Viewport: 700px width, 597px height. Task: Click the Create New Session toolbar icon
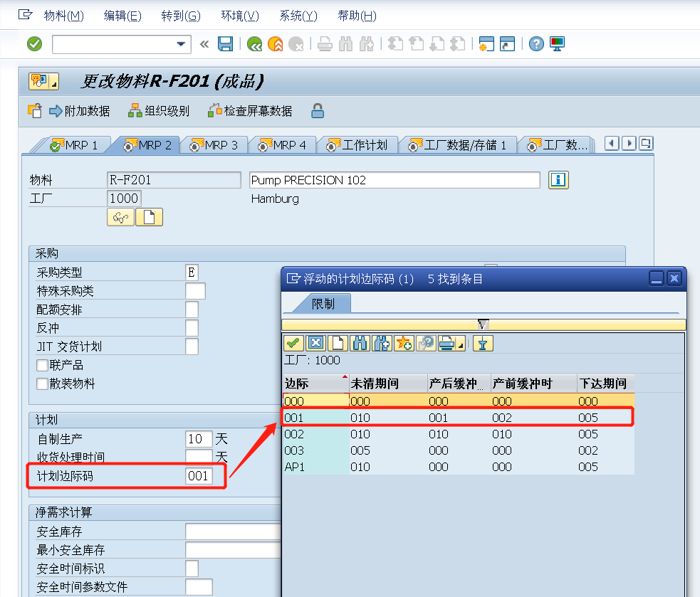pos(486,44)
